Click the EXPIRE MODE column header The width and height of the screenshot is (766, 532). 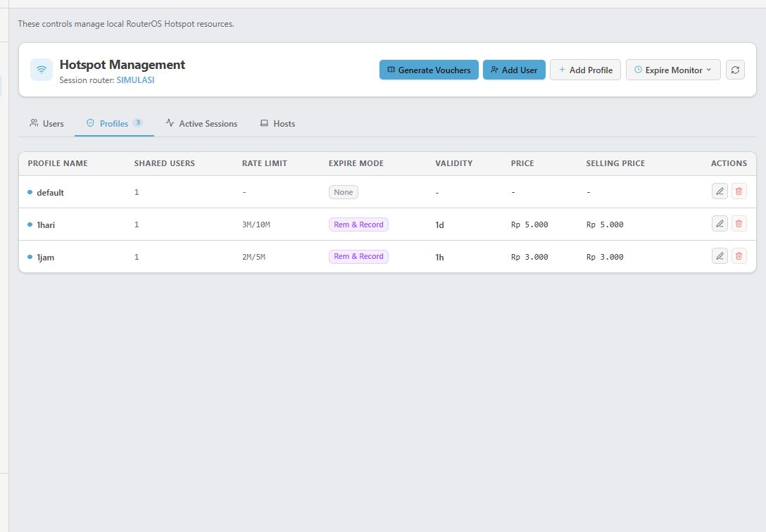pos(356,163)
